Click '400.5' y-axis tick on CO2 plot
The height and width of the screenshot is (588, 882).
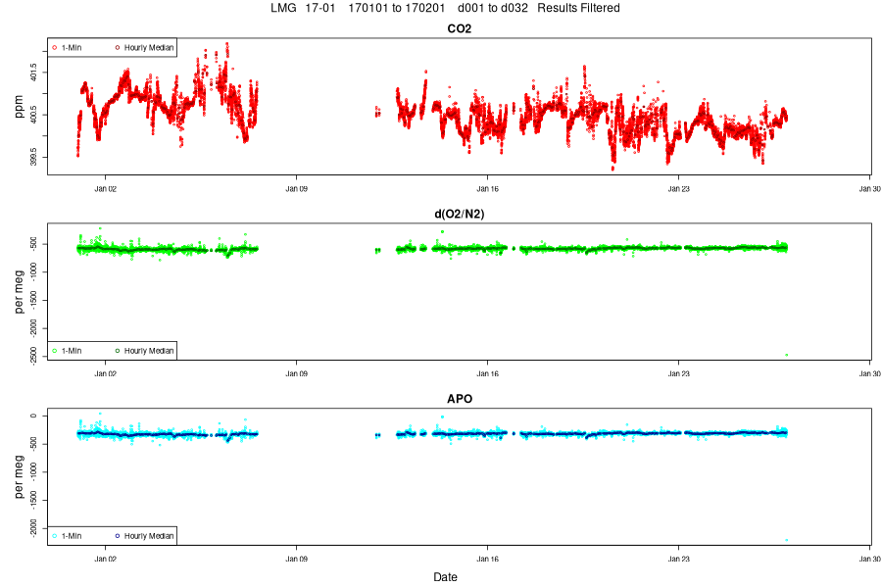point(33,115)
